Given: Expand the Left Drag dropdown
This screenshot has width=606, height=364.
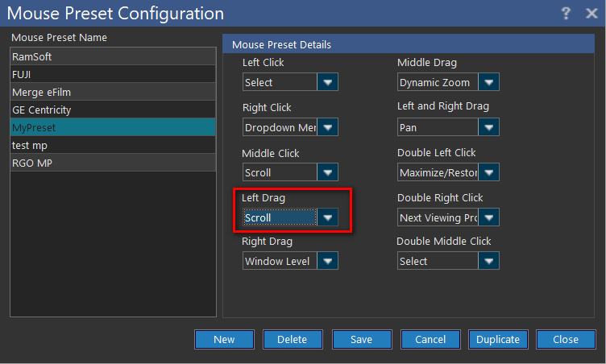Looking at the screenshot, I should (327, 217).
